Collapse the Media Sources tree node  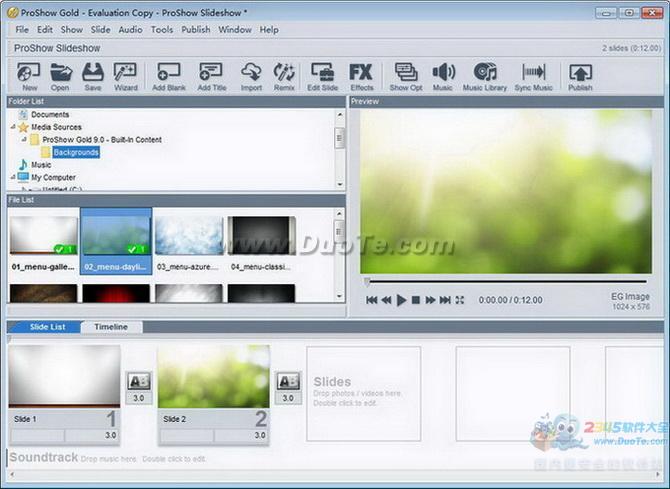pyautogui.click(x=13, y=128)
